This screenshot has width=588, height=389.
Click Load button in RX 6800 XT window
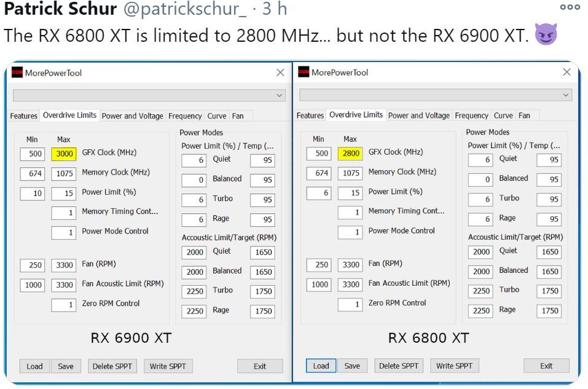pyautogui.click(x=321, y=366)
